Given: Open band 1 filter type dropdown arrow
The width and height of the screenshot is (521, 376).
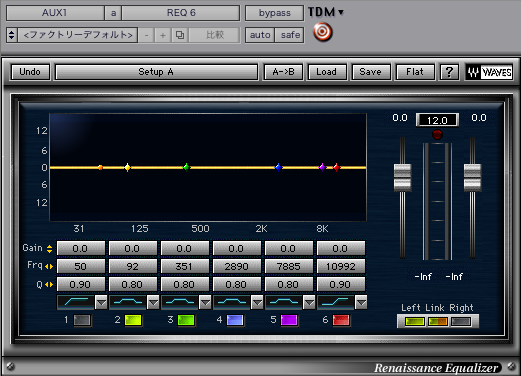Looking at the screenshot, I should pyautogui.click(x=101, y=302).
